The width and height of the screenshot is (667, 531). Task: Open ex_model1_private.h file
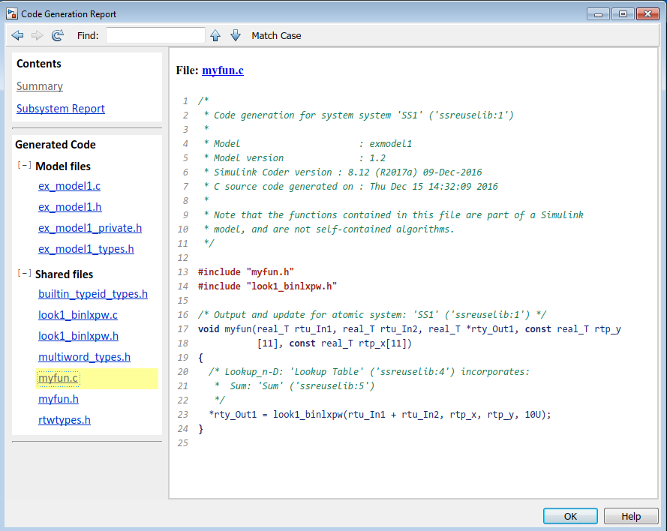click(x=90, y=228)
